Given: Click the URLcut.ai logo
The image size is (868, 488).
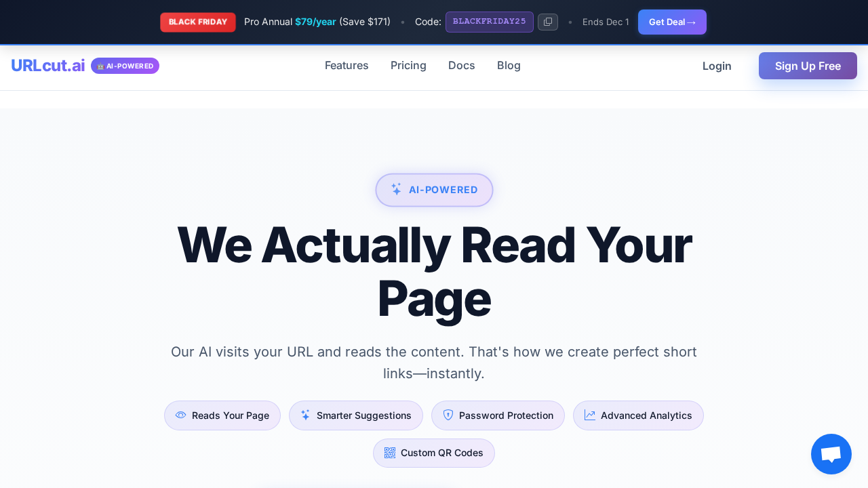Looking at the screenshot, I should point(48,66).
